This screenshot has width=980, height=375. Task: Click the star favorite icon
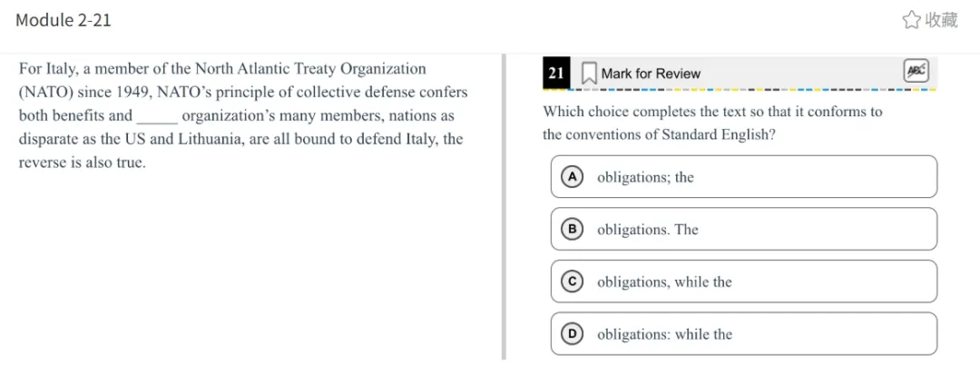click(x=912, y=21)
